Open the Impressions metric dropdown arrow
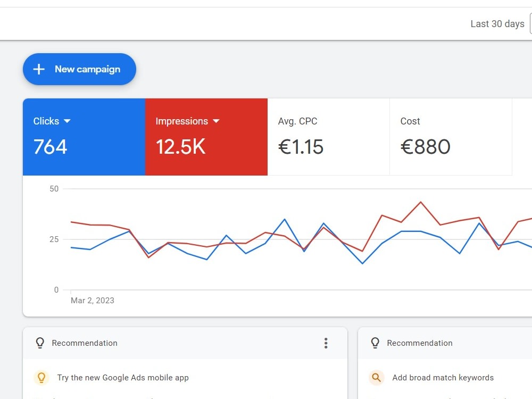532x399 pixels. 216,121
